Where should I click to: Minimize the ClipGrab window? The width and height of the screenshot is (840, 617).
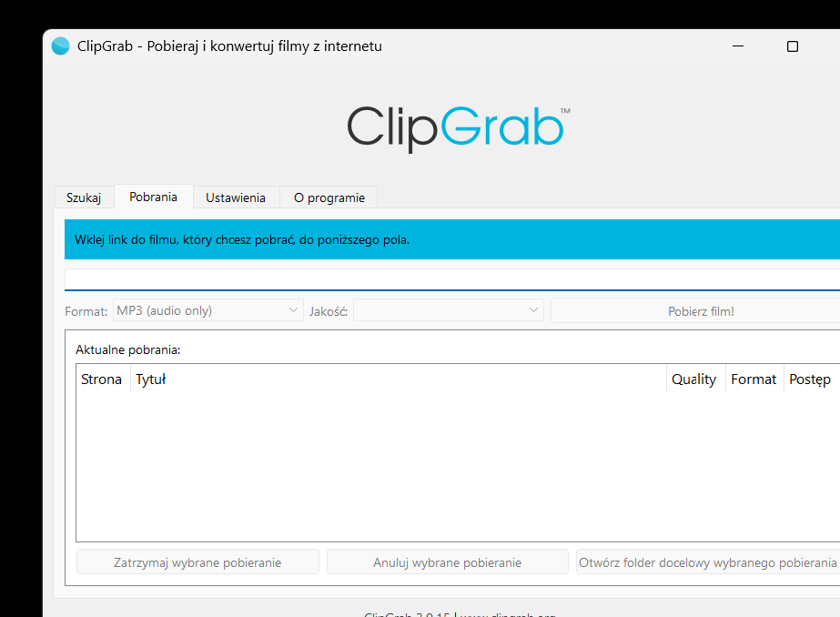(x=738, y=46)
